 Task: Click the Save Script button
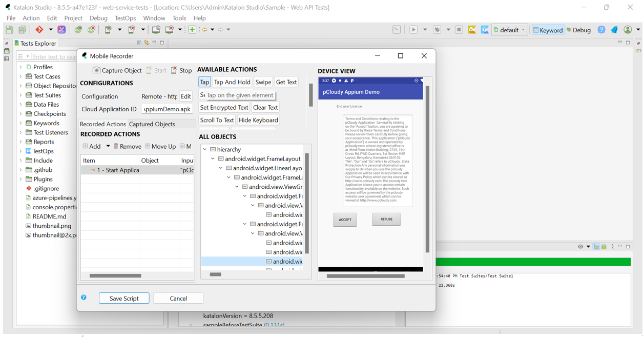click(x=124, y=298)
